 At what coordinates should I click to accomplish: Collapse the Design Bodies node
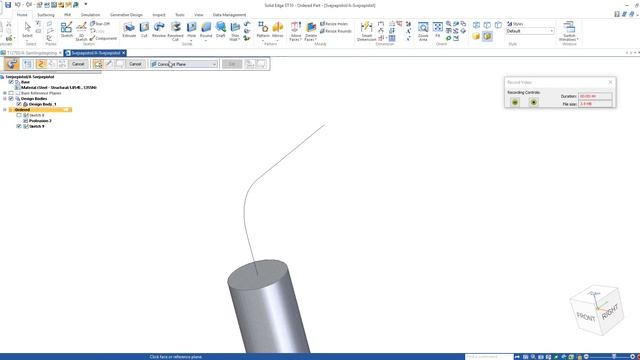point(5,98)
